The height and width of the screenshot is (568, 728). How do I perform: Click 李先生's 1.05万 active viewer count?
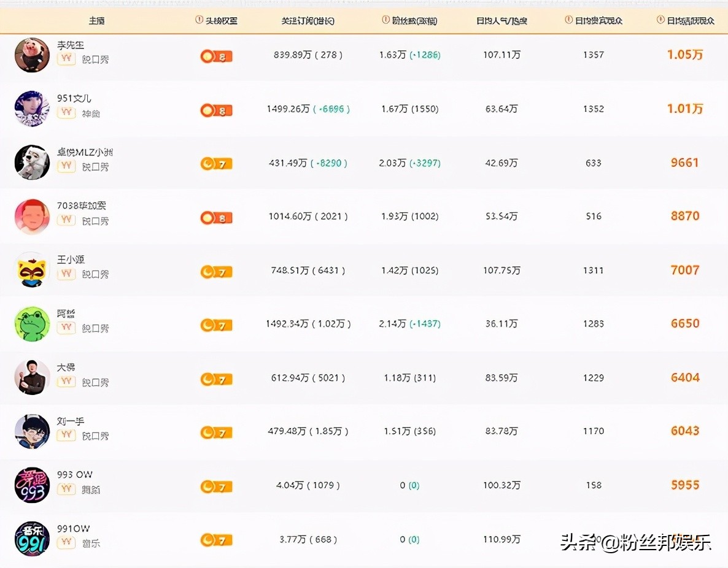684,55
